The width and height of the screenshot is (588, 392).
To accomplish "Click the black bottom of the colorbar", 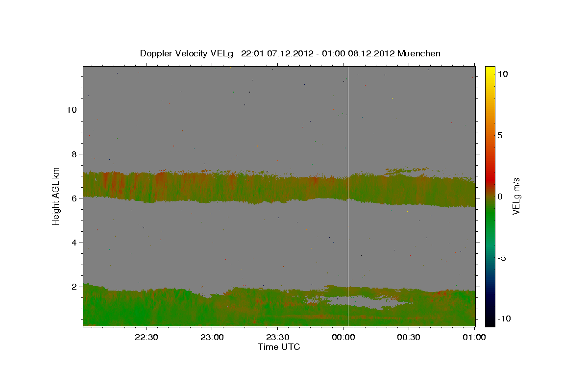I will [490, 321].
